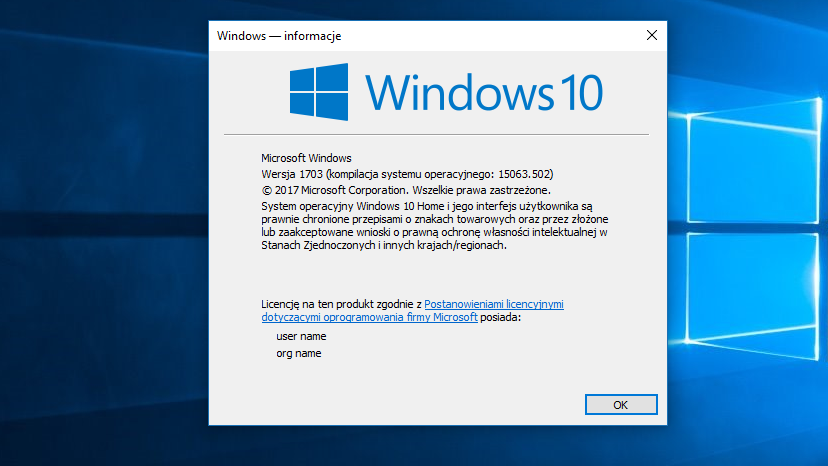Click the Windows 10 logo icon

tap(319, 92)
